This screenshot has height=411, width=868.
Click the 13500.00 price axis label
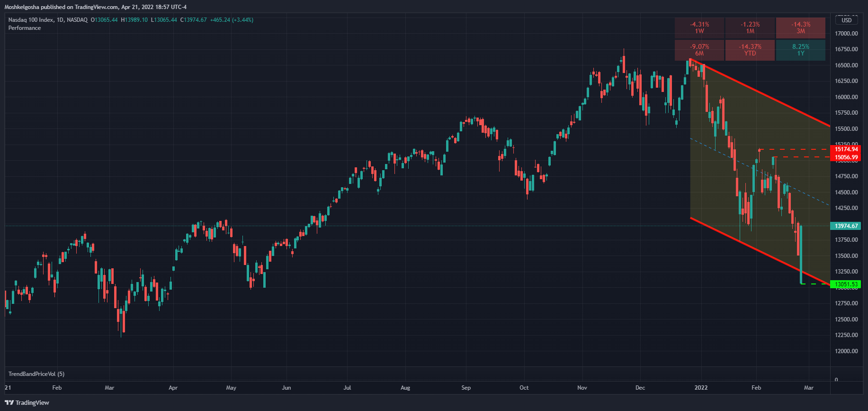pyautogui.click(x=846, y=256)
